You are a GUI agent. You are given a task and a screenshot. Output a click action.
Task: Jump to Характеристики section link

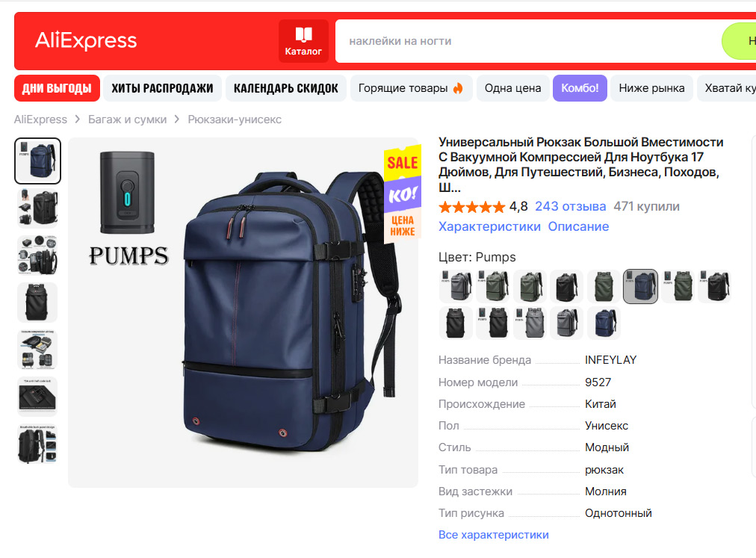pyautogui.click(x=489, y=226)
